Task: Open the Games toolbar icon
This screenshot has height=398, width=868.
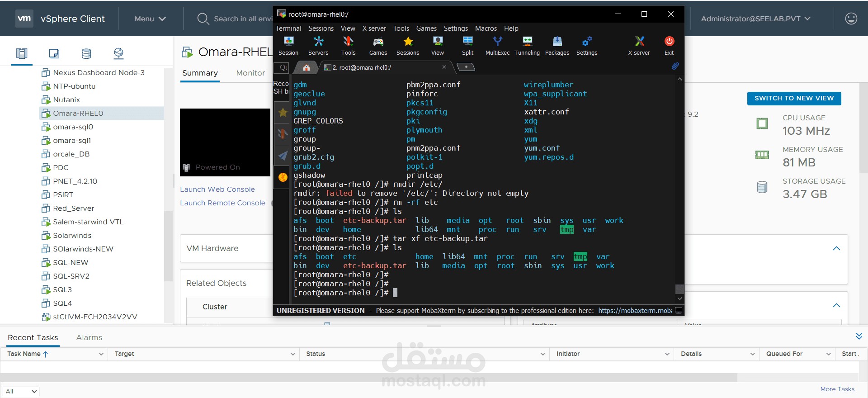Action: click(378, 46)
